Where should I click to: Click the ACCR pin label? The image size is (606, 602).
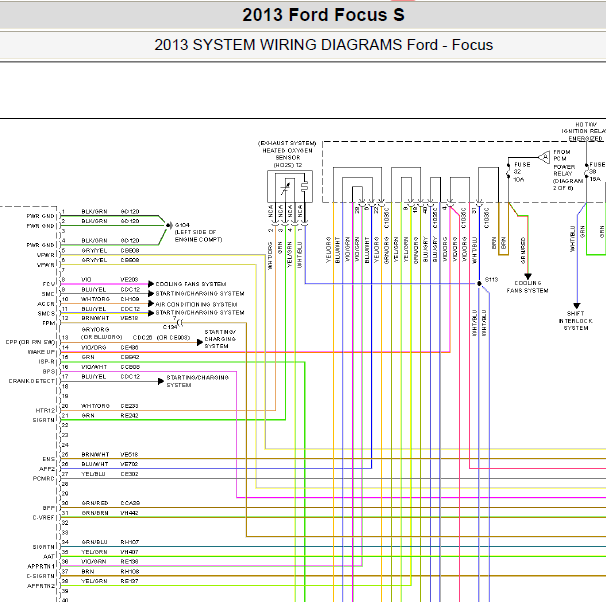46,304
